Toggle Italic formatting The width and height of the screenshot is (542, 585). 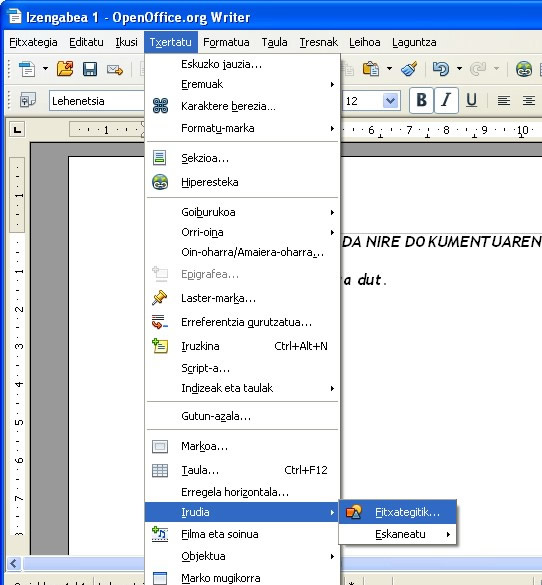pos(446,100)
